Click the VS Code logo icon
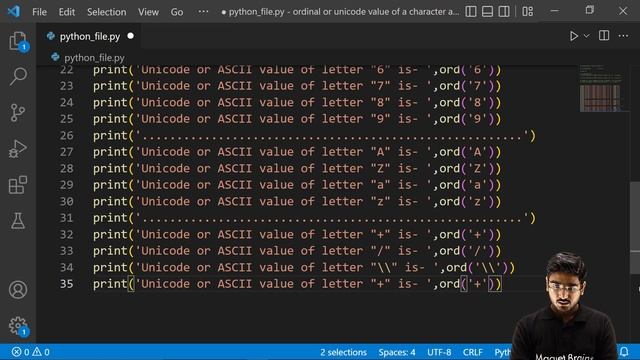 coord(14,11)
